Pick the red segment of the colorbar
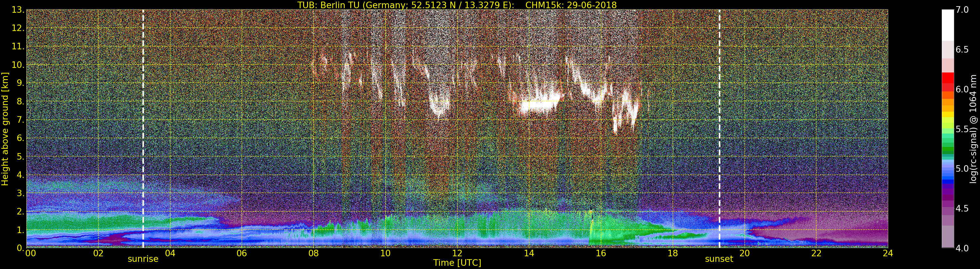 pyautogui.click(x=947, y=82)
